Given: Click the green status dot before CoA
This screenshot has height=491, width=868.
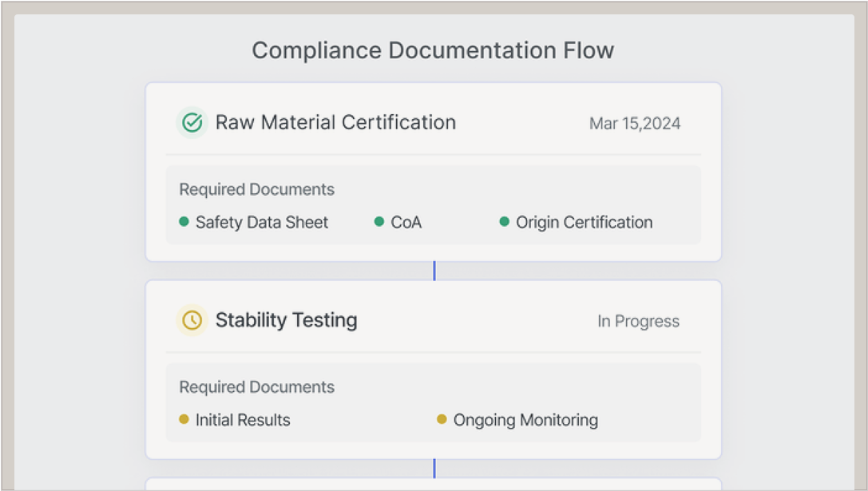Looking at the screenshot, I should pyautogui.click(x=379, y=222).
